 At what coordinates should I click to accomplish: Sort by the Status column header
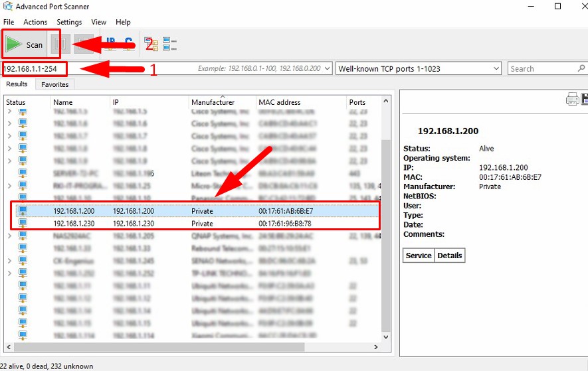tap(27, 102)
